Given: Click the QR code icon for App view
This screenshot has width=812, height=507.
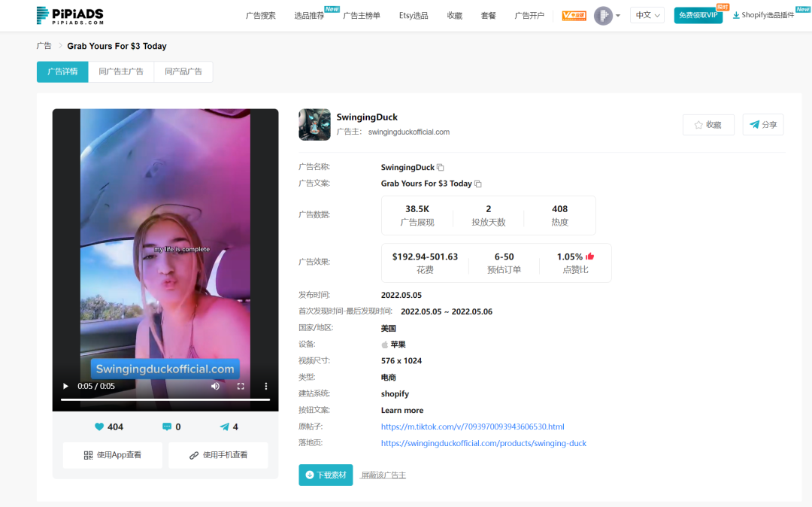Looking at the screenshot, I should 88,455.
